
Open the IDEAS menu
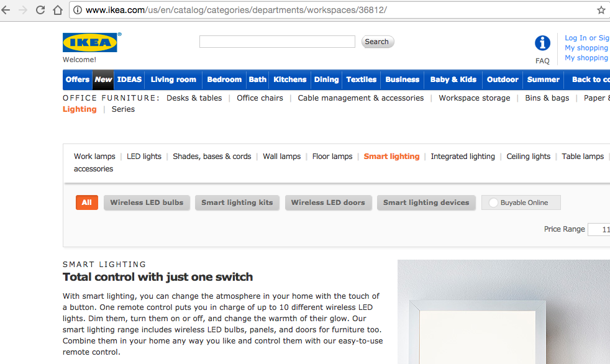[129, 80]
